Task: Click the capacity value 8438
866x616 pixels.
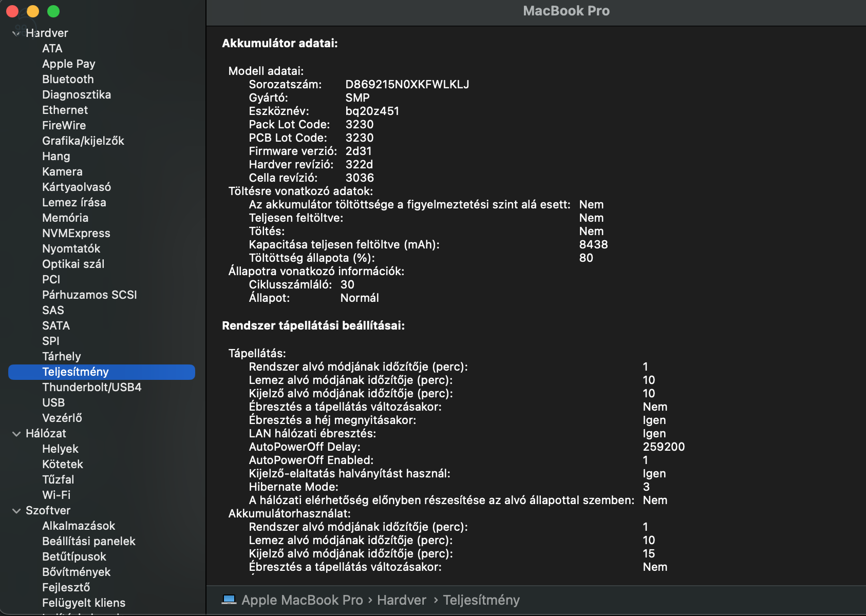Action: 594,244
